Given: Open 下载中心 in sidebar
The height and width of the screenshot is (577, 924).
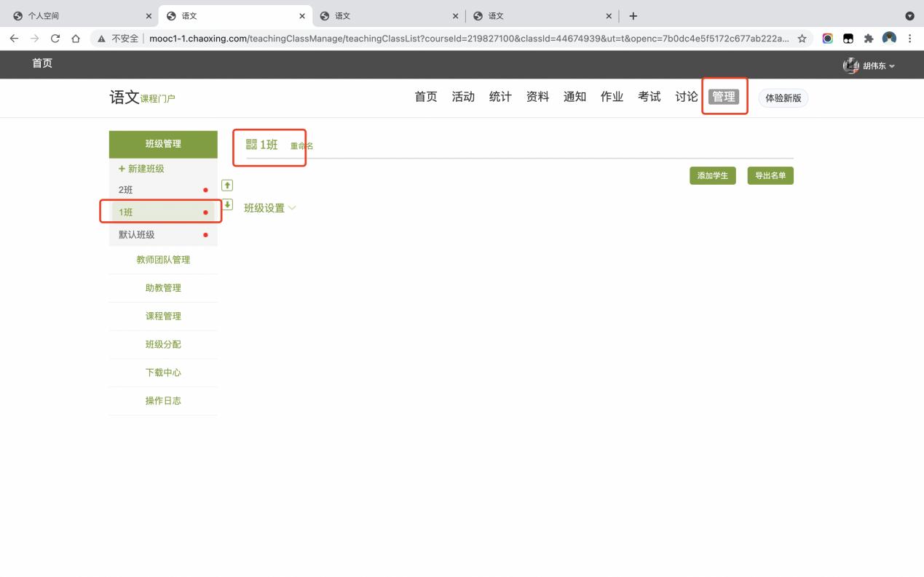Looking at the screenshot, I should point(163,373).
